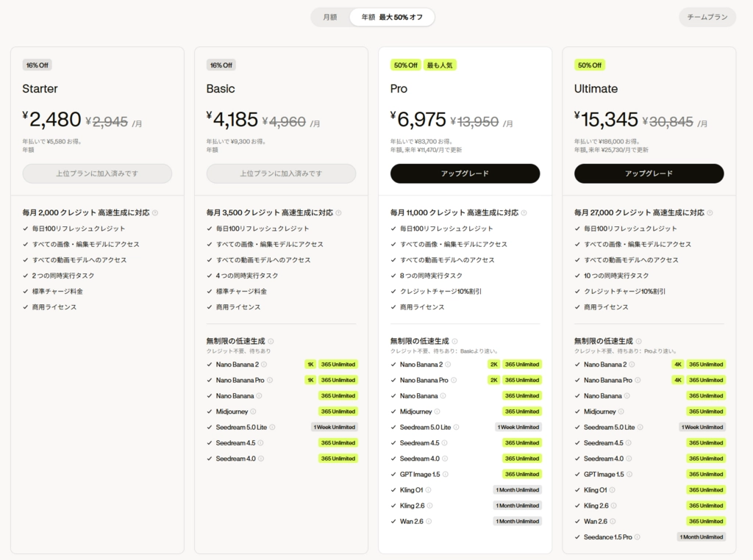Click info icon beside Basic Midjourney
Screen dimensions: 753x560
click(x=253, y=412)
